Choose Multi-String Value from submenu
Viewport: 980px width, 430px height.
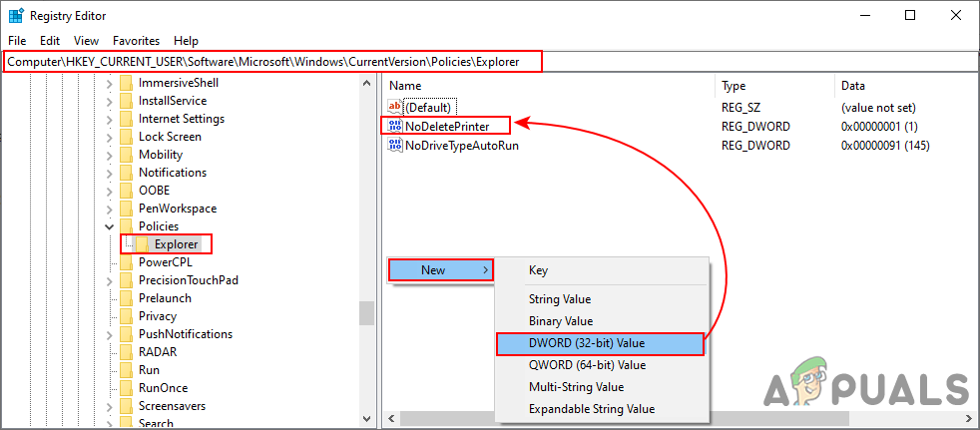(x=600, y=387)
